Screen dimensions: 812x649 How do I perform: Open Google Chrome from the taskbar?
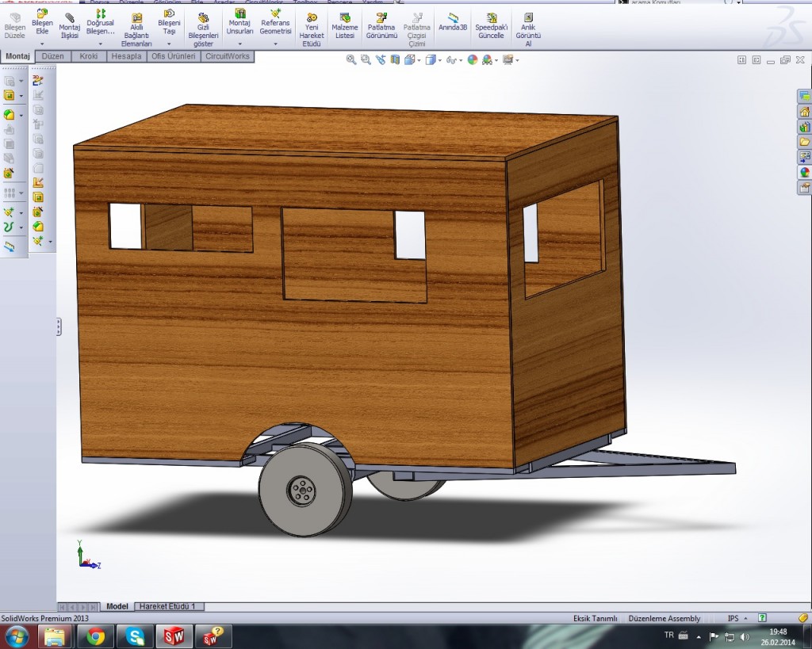tap(96, 636)
